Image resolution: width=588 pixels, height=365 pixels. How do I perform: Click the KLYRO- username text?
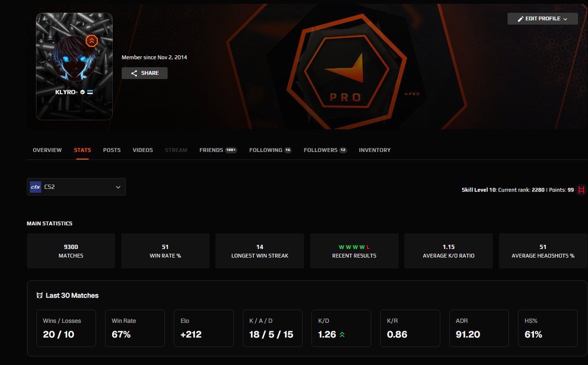[x=66, y=92]
